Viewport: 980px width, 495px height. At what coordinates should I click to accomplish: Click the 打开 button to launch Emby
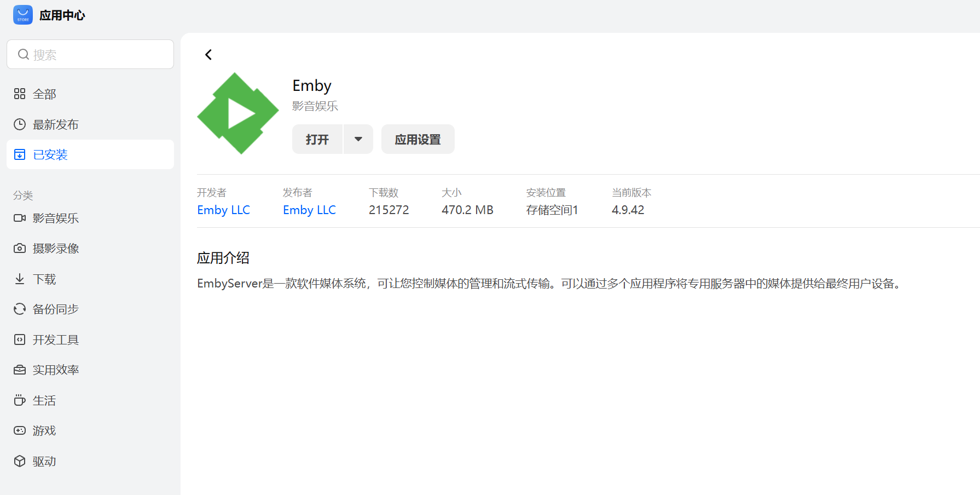(x=317, y=139)
